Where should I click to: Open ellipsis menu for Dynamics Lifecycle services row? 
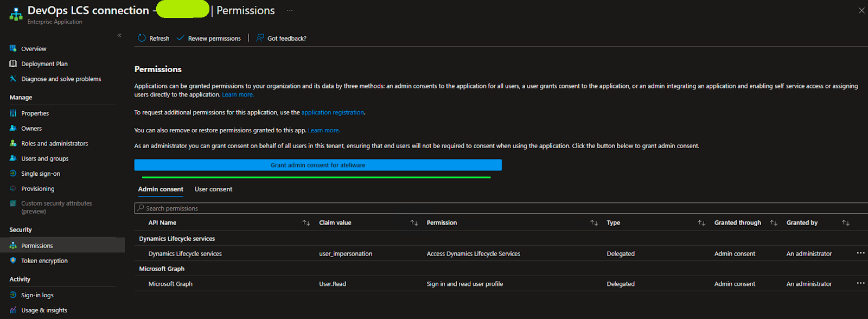coord(860,253)
